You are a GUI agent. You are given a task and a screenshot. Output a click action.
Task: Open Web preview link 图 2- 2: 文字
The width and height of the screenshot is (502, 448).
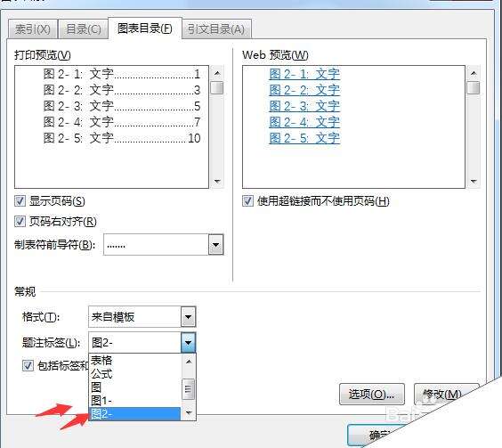tap(304, 90)
